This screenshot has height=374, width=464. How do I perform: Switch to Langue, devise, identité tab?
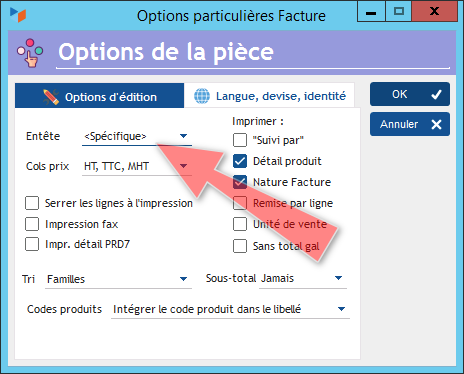tap(269, 96)
